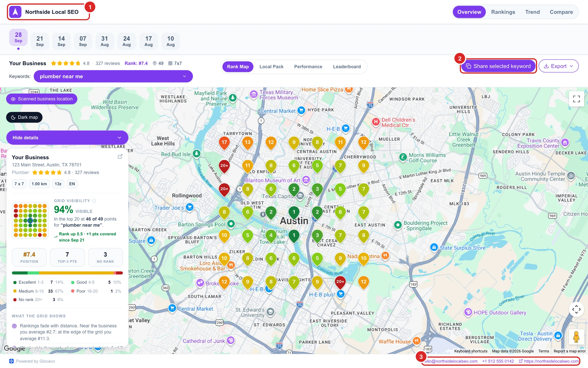
Task: Select the 10 Aug scan date
Action: point(170,41)
